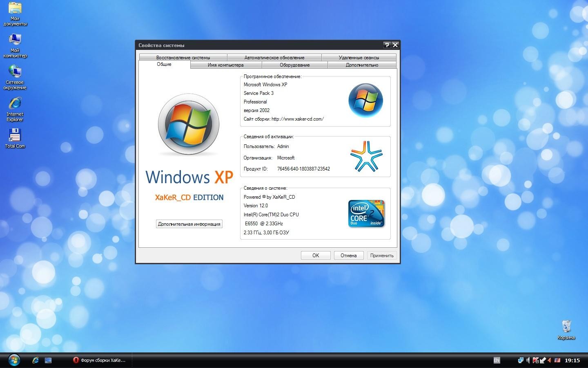Viewport: 588px width, 368px height.
Task: Click the large Windows logo orb image
Action: tap(189, 124)
